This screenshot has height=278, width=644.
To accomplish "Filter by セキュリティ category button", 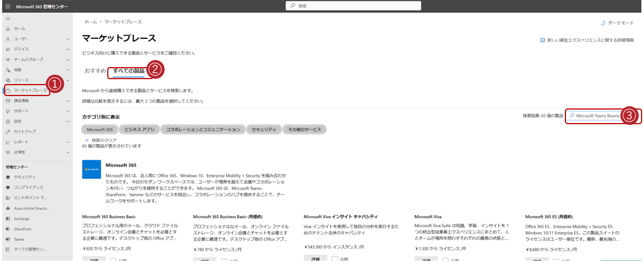I will click(264, 129).
